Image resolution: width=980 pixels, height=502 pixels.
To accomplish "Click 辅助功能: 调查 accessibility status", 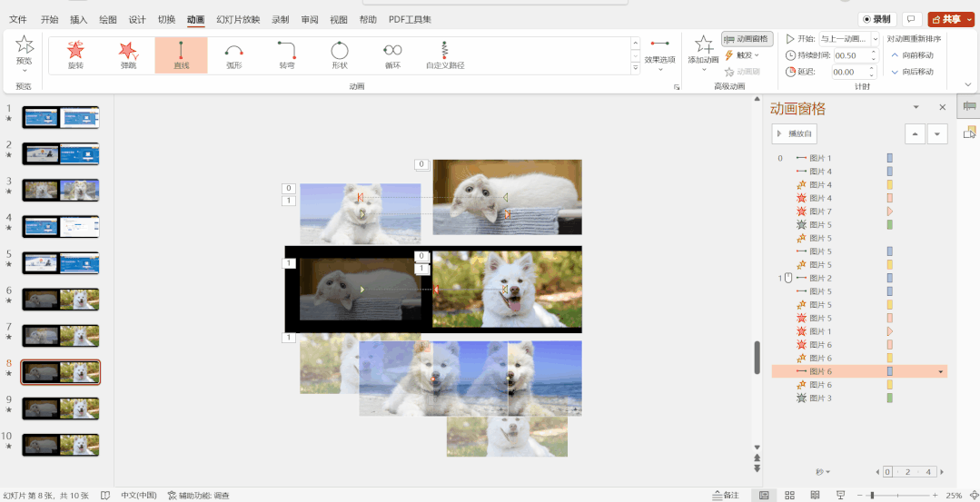I will click(x=198, y=495).
